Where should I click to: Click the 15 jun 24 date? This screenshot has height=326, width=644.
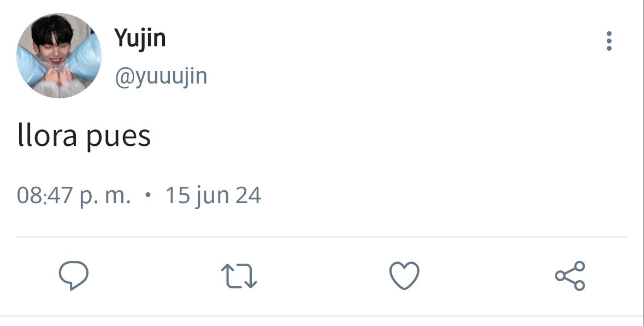coord(213,195)
